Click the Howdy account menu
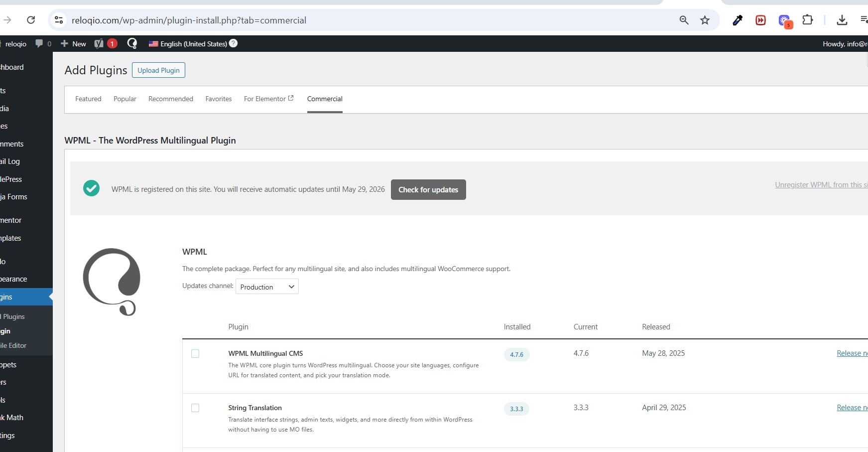868x452 pixels. [x=845, y=44]
